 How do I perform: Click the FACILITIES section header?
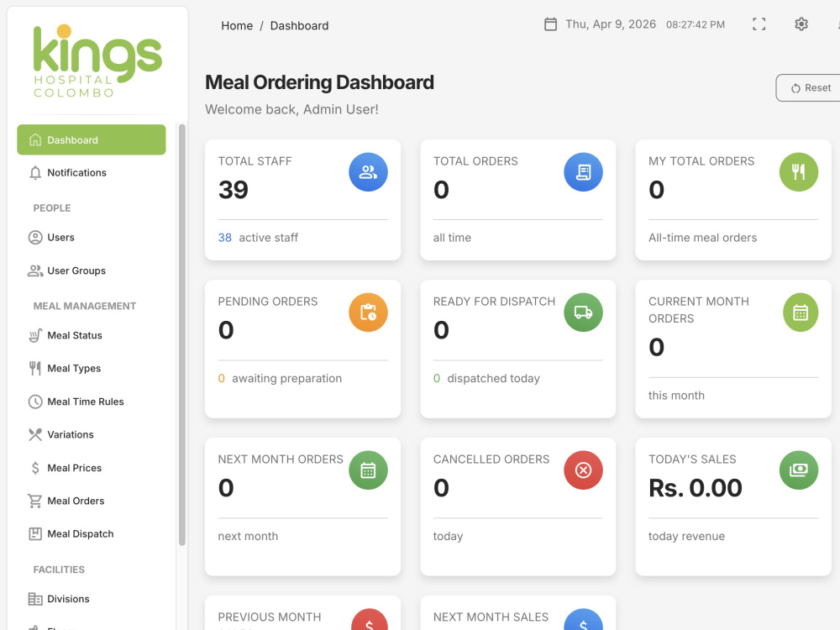coord(59,570)
